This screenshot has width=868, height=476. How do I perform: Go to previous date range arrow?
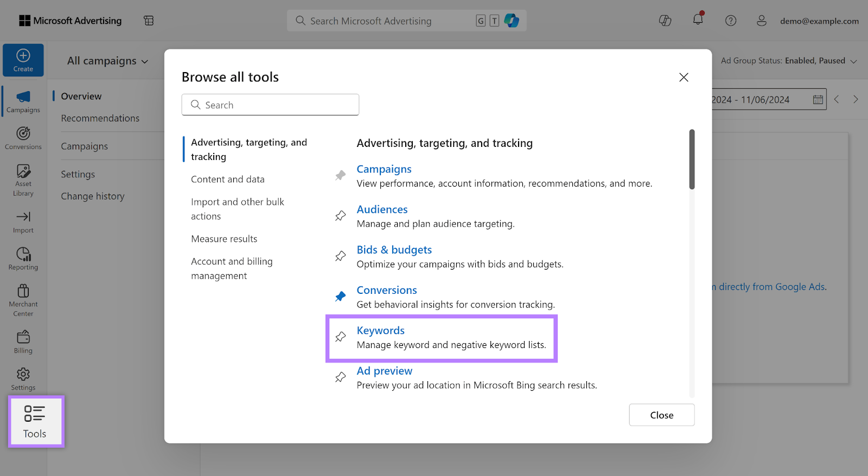[837, 99]
